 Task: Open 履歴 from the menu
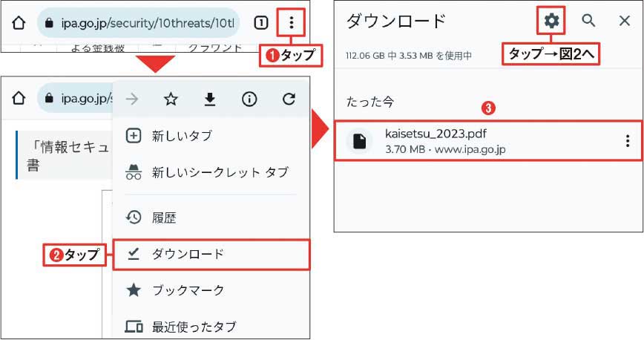point(210,218)
